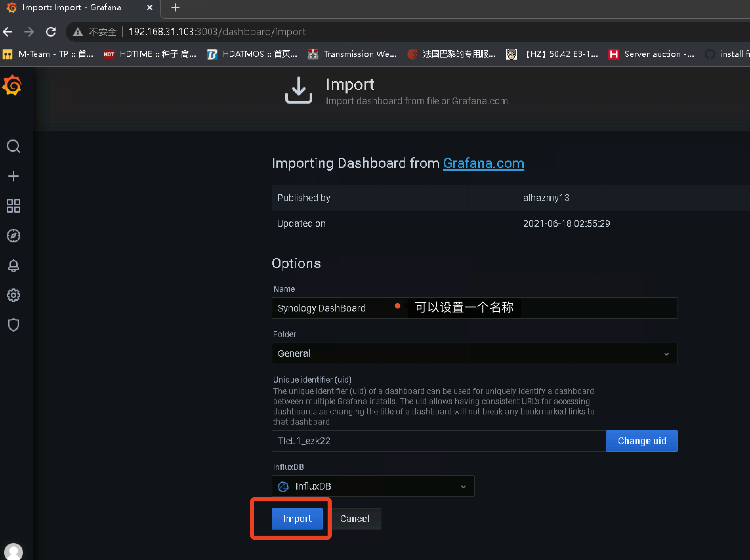Close the Import - Grafana browser tab
750x560 pixels.
click(x=149, y=7)
